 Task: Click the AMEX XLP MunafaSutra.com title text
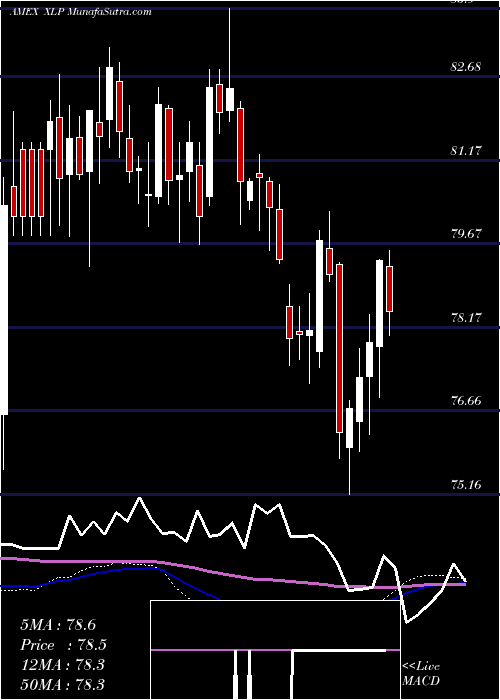pyautogui.click(x=80, y=12)
